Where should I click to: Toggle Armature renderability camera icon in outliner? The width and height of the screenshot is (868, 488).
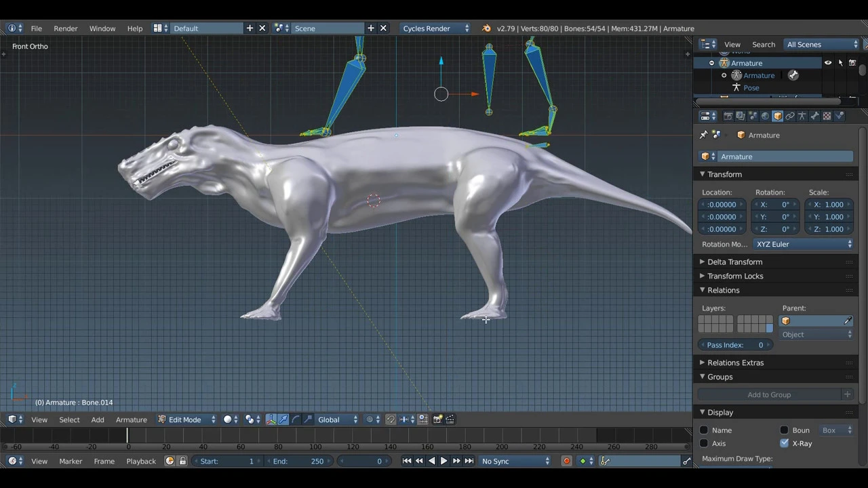point(852,63)
